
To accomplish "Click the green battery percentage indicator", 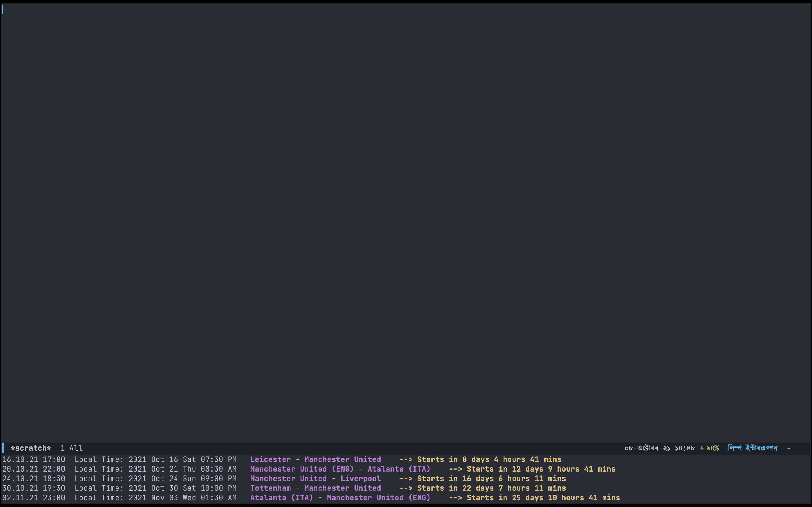I will (x=709, y=448).
